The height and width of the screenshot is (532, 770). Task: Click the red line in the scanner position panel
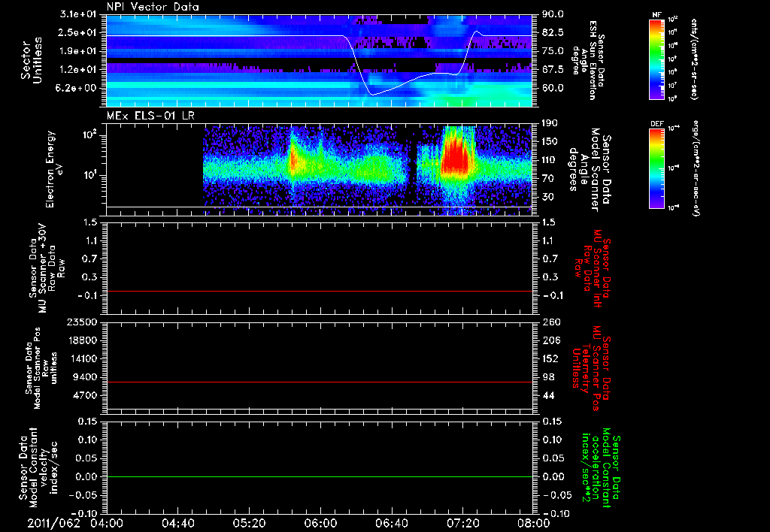(x=319, y=382)
